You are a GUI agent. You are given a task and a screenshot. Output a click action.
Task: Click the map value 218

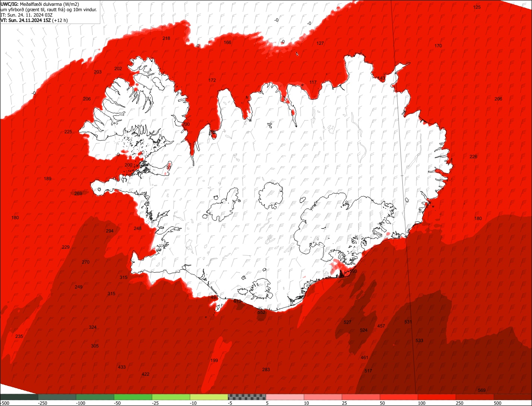tap(166, 38)
